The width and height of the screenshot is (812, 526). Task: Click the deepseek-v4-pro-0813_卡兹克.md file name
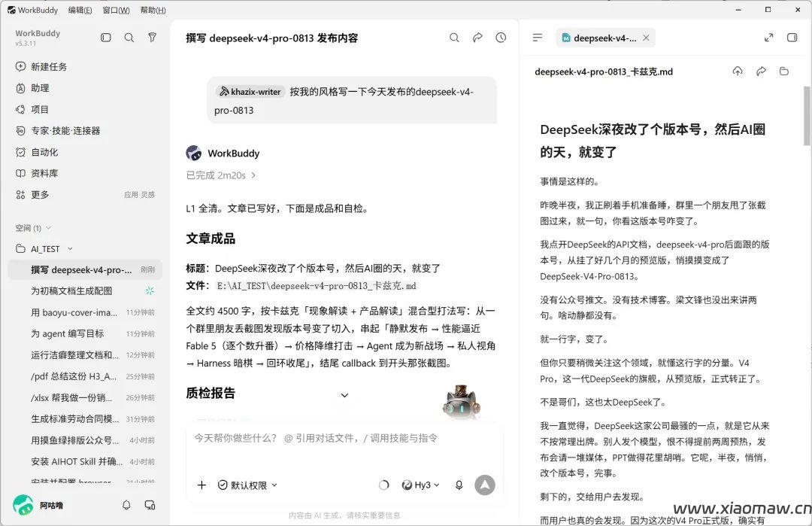point(604,71)
